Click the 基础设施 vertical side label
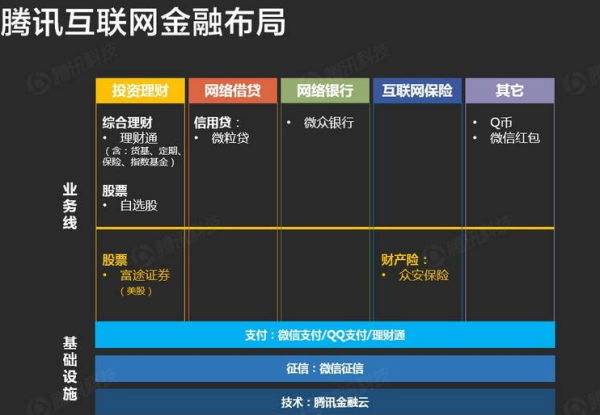600x415 pixels. 69,368
